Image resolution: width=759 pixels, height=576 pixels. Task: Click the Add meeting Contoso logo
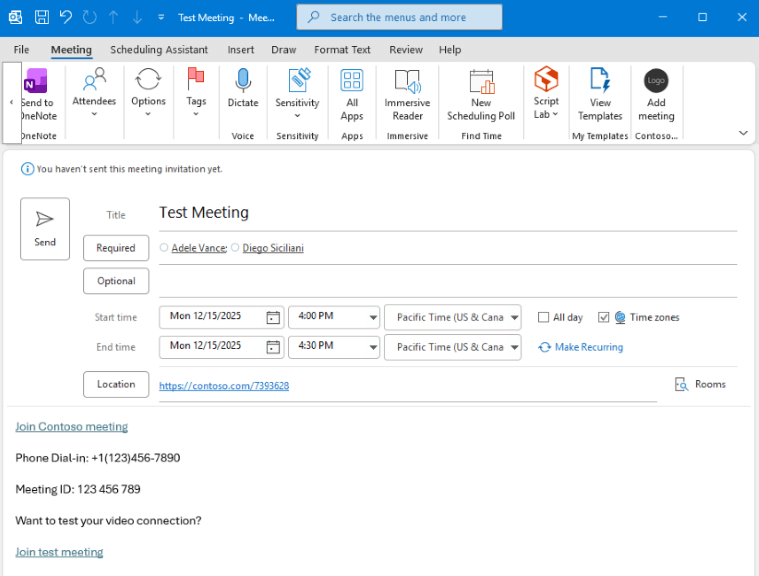(656, 80)
